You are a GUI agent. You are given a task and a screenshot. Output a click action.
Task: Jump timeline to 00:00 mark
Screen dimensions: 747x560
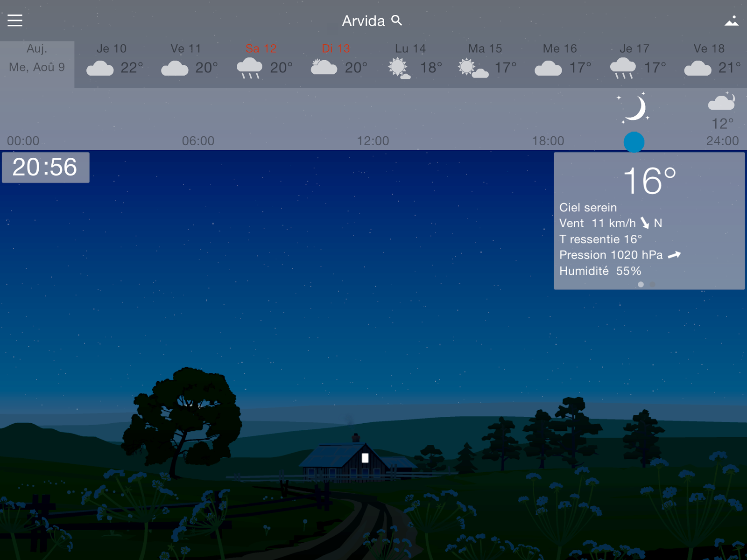click(23, 141)
